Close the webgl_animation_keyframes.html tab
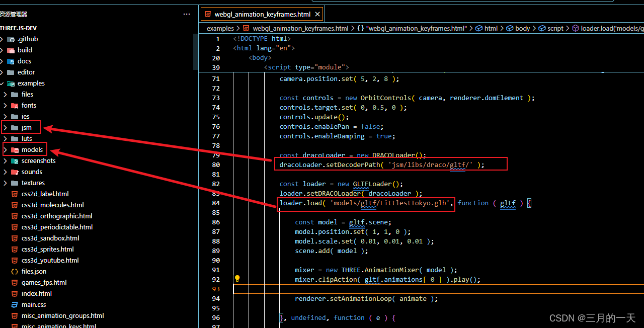Image resolution: width=644 pixels, height=328 pixels. (x=317, y=14)
